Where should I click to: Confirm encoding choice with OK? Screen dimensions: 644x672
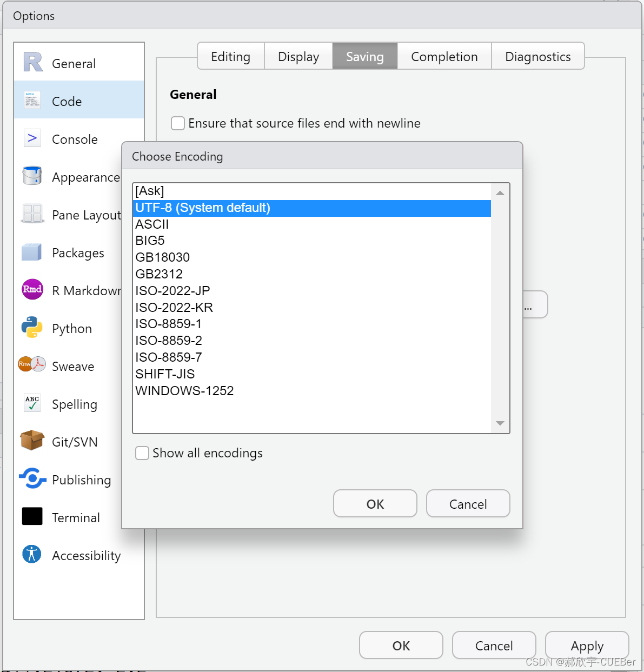pos(375,503)
